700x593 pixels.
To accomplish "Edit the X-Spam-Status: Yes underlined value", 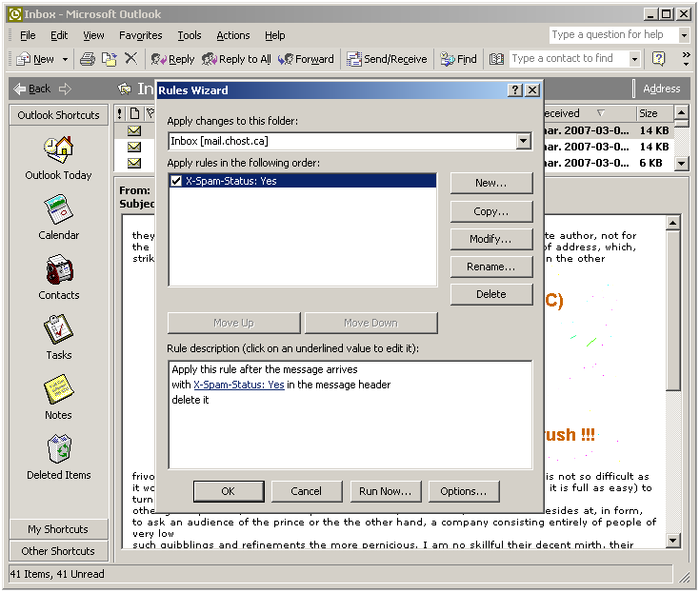I will pos(239,385).
